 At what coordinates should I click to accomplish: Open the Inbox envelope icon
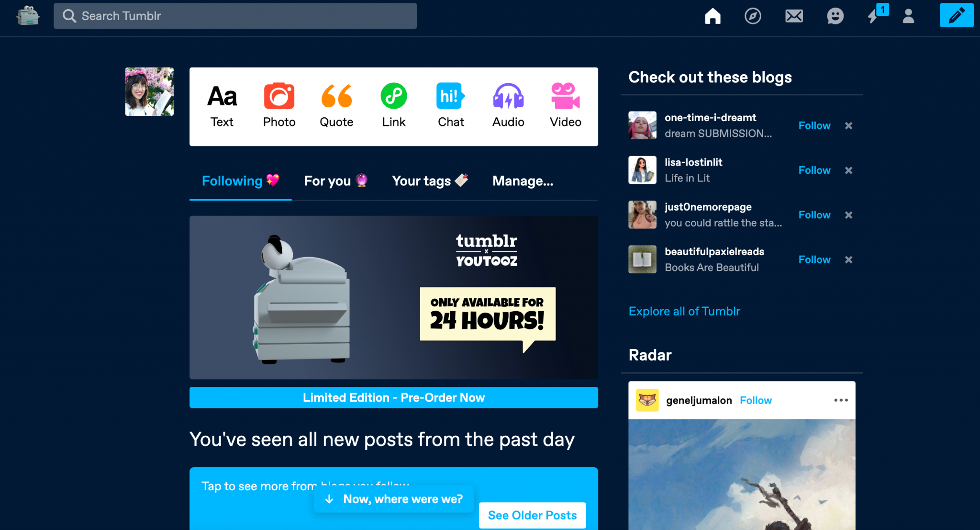pos(794,16)
